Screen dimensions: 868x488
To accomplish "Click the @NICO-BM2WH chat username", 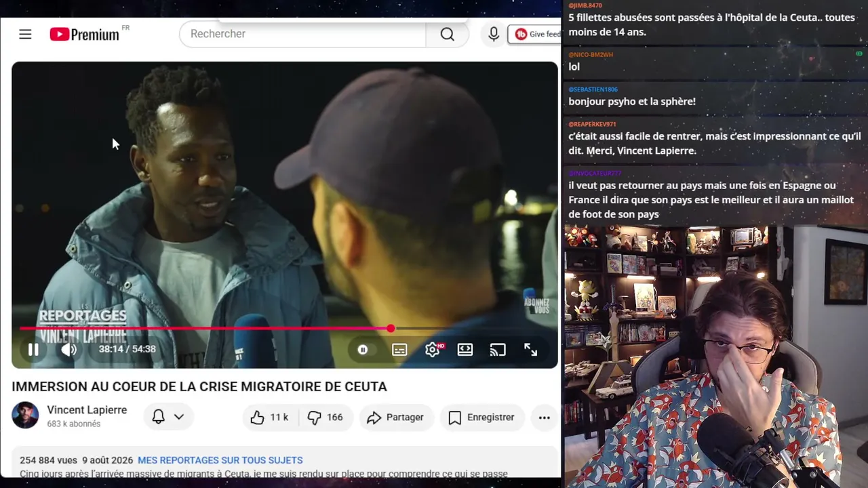I will 591,54.
